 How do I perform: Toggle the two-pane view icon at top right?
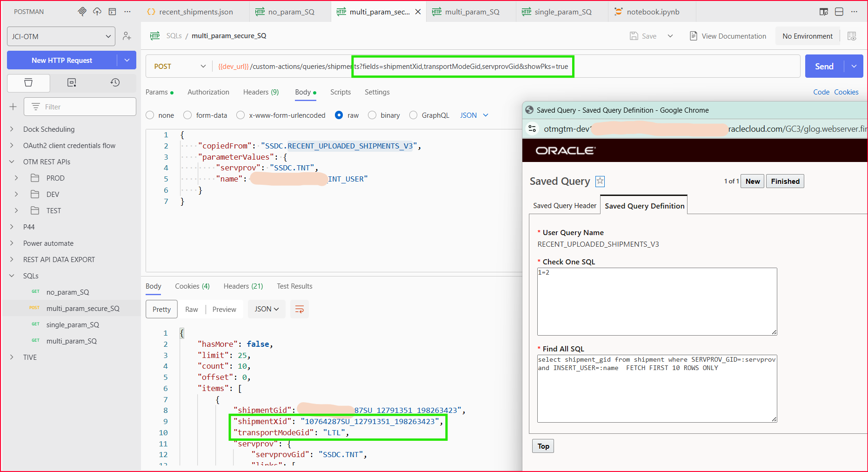pyautogui.click(x=824, y=12)
